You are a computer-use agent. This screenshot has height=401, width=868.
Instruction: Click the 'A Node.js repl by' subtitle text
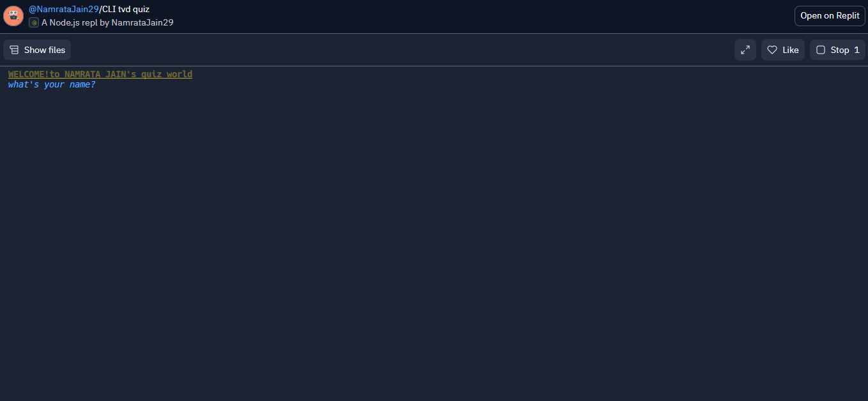click(75, 22)
